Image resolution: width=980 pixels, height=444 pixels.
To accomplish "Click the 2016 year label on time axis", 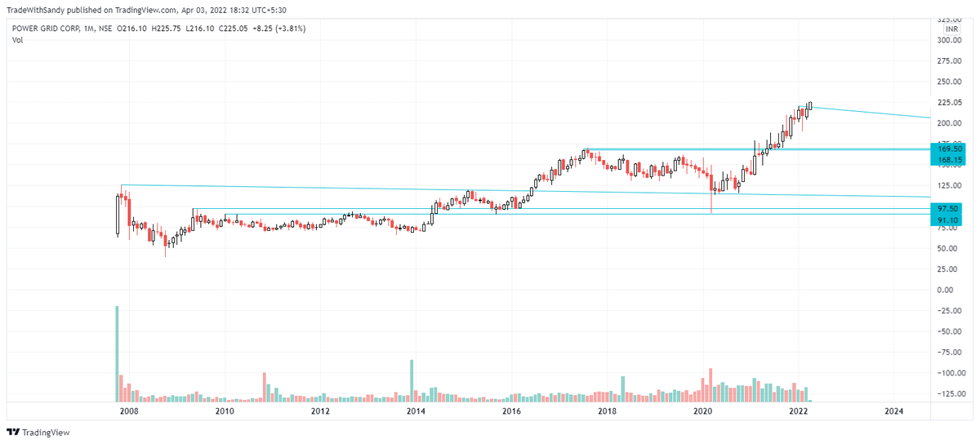I will [x=512, y=411].
